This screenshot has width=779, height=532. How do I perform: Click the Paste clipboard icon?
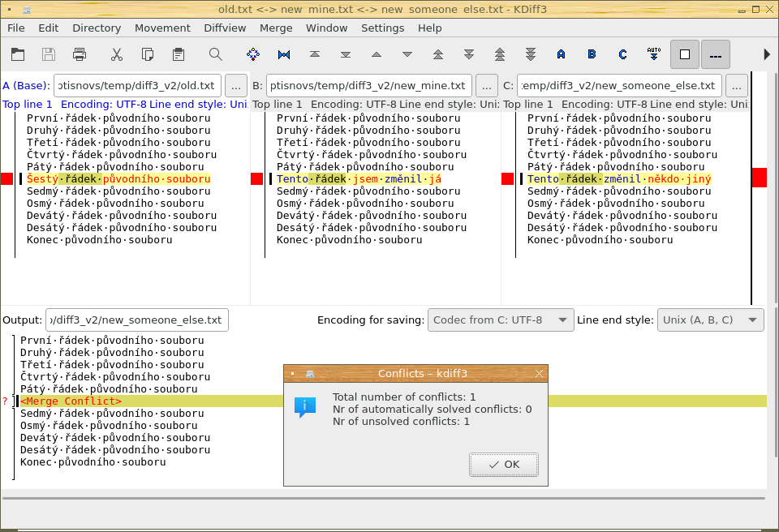[x=179, y=54]
